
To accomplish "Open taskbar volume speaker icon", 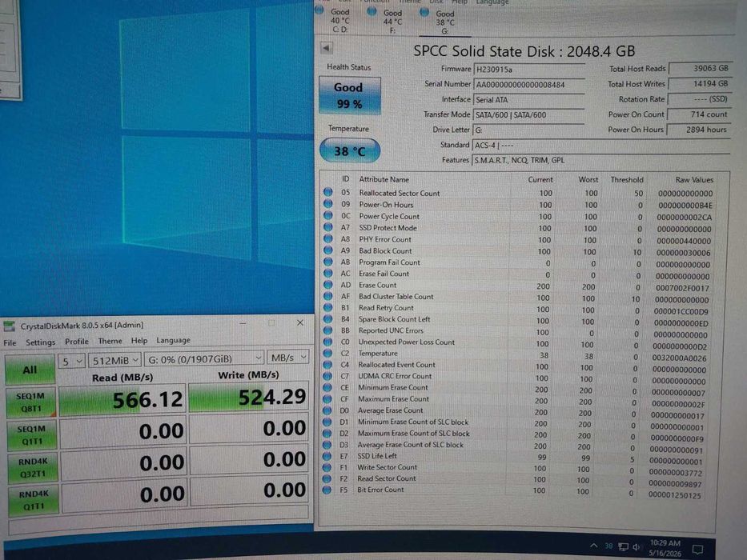I will pos(636,546).
